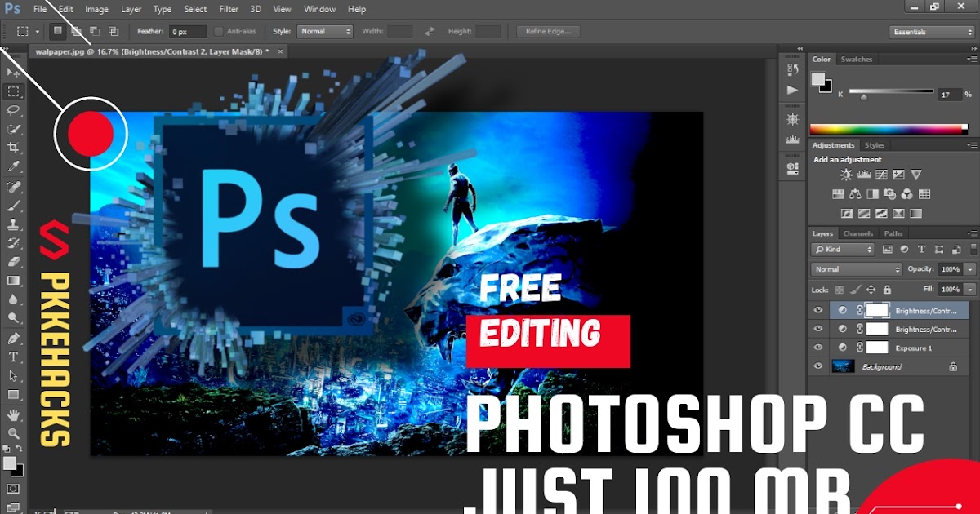Click the Refine Edge button
This screenshot has width=980, height=514.
click(548, 31)
